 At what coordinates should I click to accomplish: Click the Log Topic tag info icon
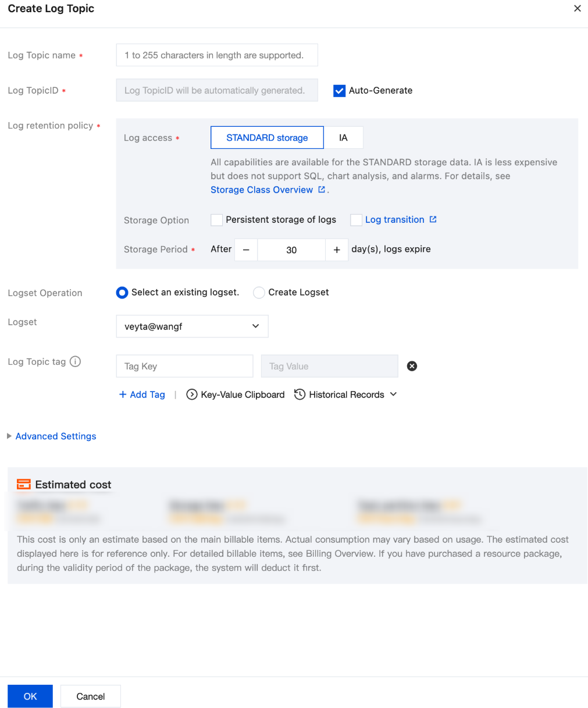(75, 361)
